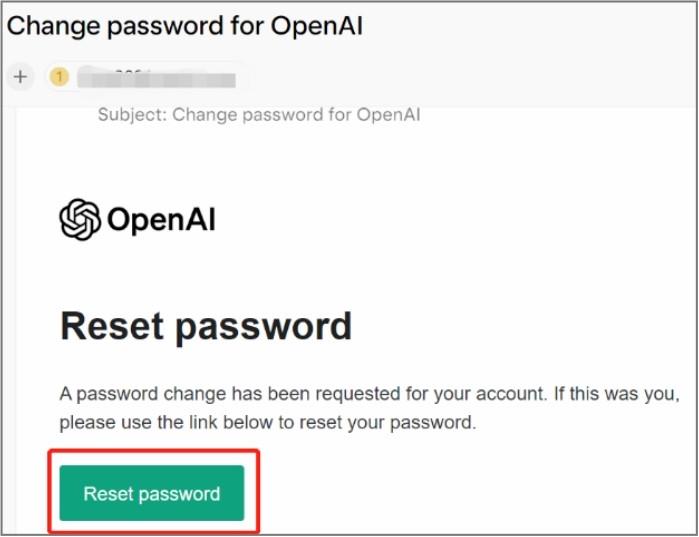
Task: Click the line please use the link below
Action: click(268, 422)
